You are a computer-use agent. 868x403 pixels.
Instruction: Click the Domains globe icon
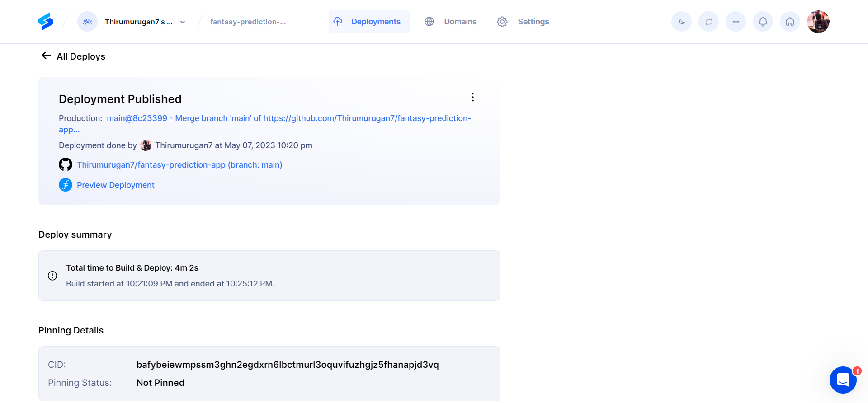tap(429, 22)
